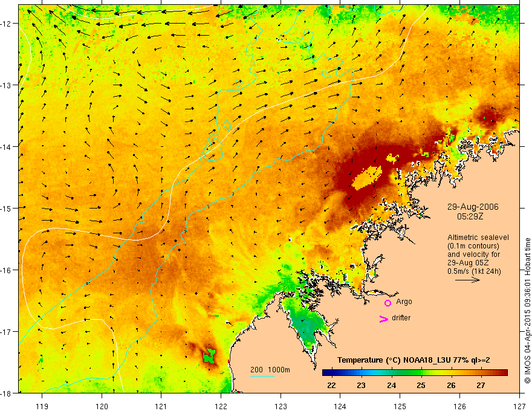This screenshot has width=532, height=411.
Task: Click the '200 1000m' depth contour label
Action: pyautogui.click(x=270, y=370)
